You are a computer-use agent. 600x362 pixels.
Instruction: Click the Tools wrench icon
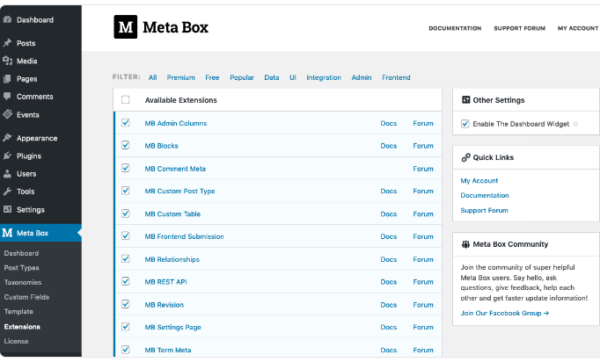pyautogui.click(x=7, y=191)
